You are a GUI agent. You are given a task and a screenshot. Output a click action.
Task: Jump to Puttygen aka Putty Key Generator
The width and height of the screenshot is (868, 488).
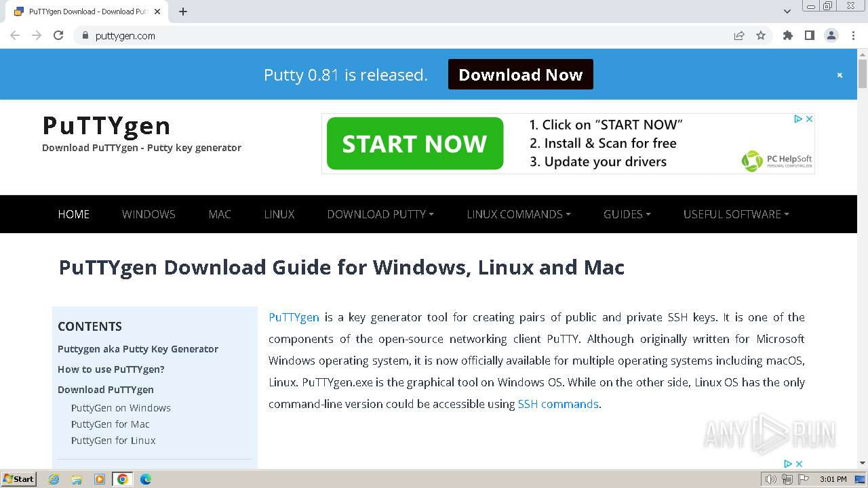pyautogui.click(x=138, y=349)
